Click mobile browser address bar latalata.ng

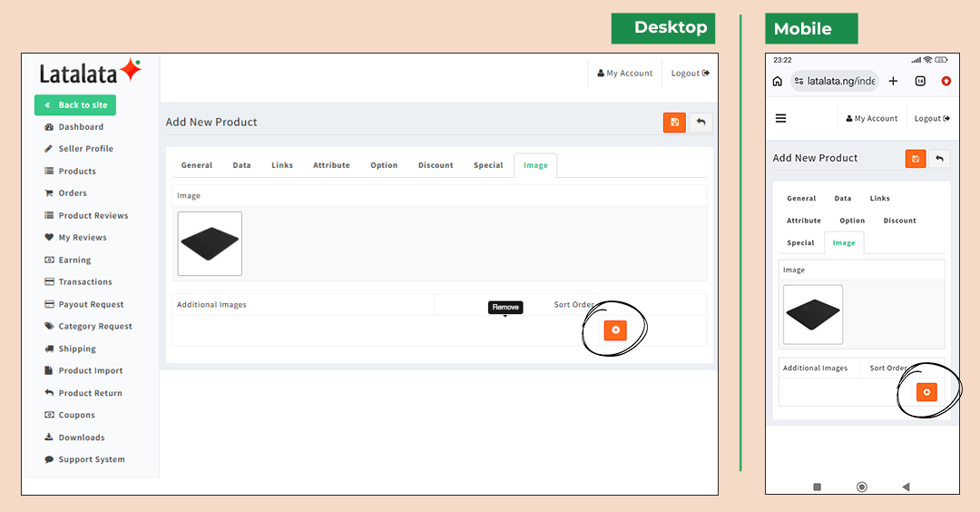pos(835,82)
